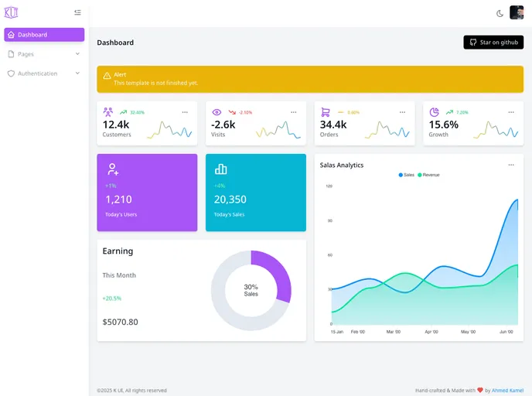The height and width of the screenshot is (396, 532).
Task: Toggle the Sales series in chart legend
Action: point(407,175)
